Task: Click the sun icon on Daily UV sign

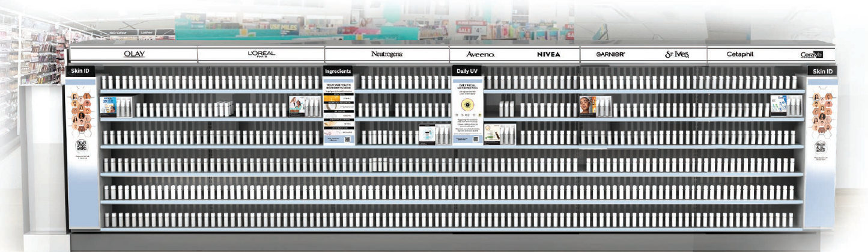Action: (467, 105)
